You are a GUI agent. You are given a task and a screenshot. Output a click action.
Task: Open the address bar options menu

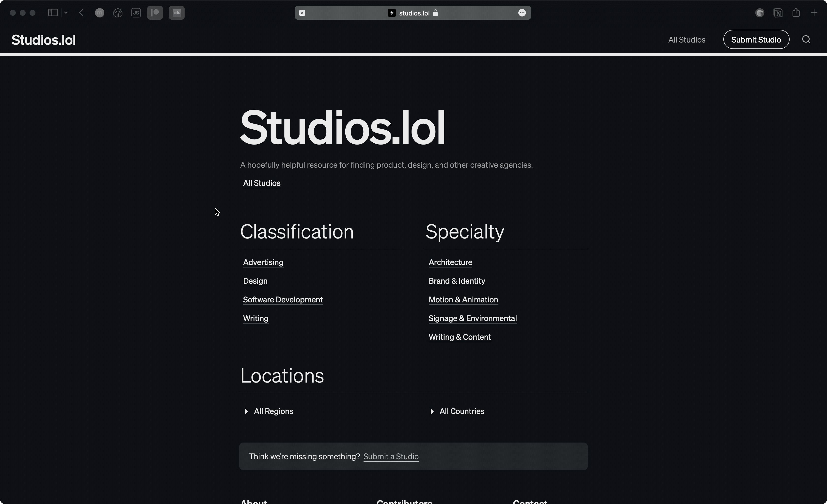[522, 13]
